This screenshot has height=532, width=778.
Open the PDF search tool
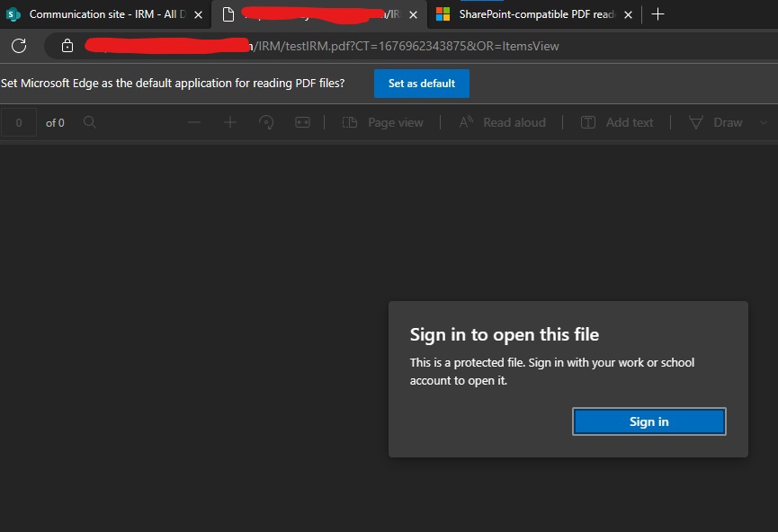click(90, 122)
